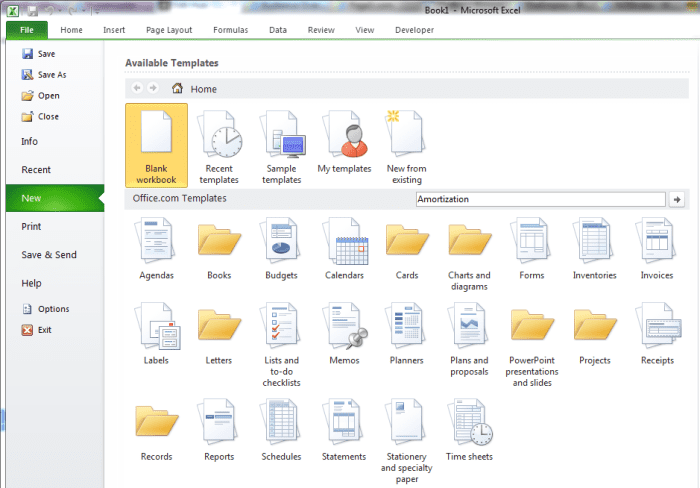Viewport: 700px width, 488px height.
Task: Open Stationery and specialty paper templates
Action: tap(407, 441)
